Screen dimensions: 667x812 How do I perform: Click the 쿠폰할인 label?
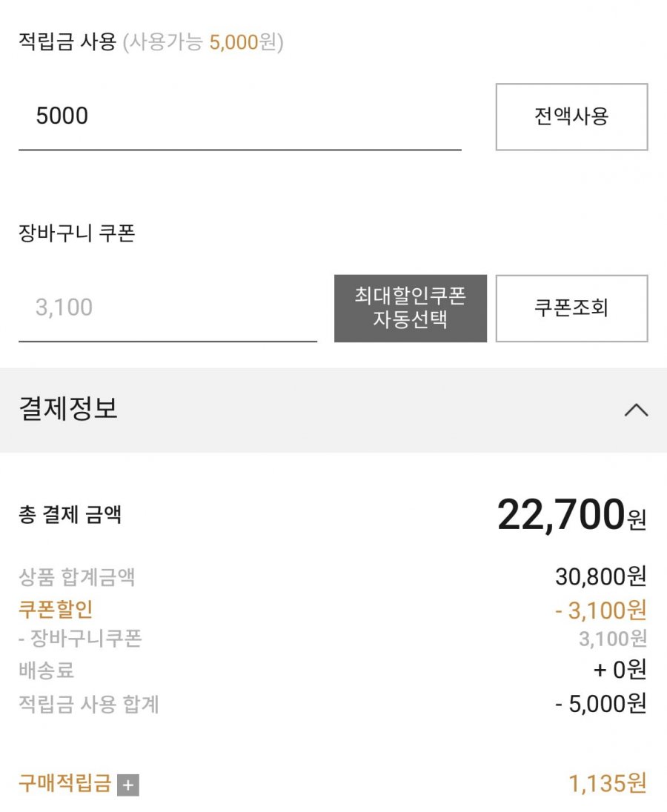[56, 610]
